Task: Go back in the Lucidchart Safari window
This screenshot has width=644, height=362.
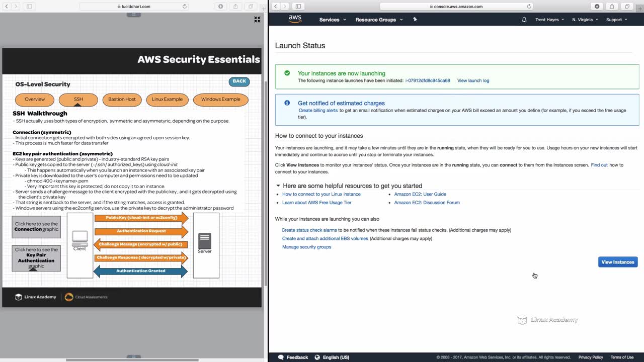Action: coord(7,7)
